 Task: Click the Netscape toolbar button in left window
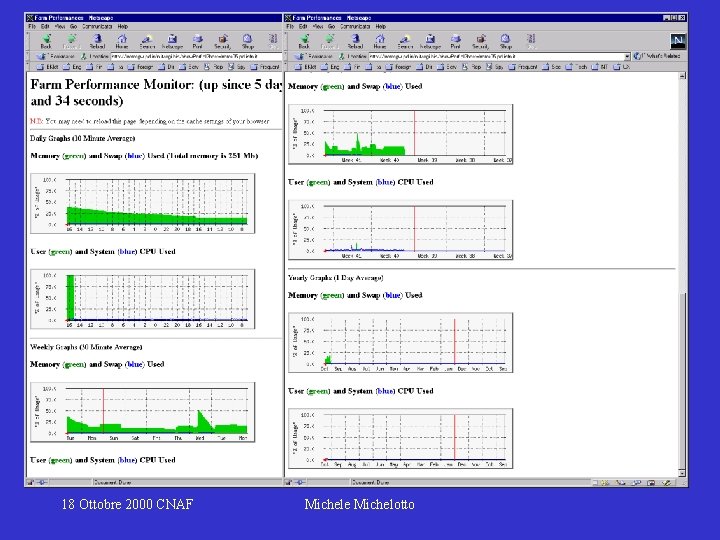(x=172, y=41)
